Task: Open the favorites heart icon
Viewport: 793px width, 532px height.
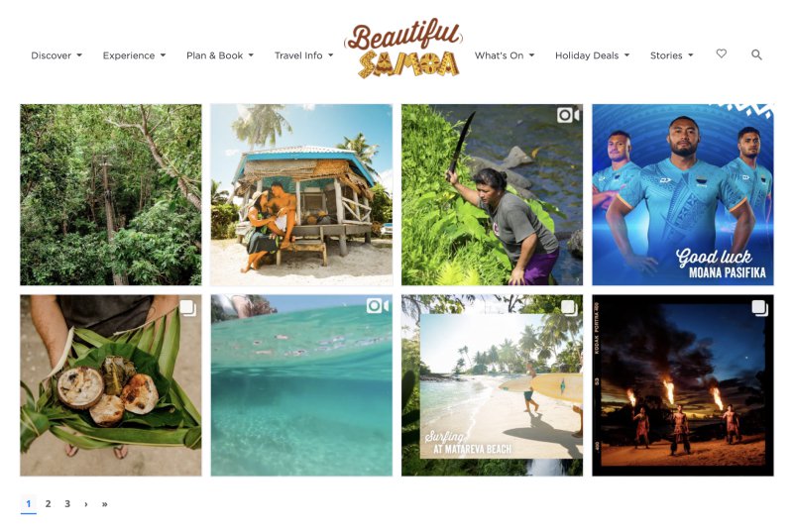Action: click(722, 53)
